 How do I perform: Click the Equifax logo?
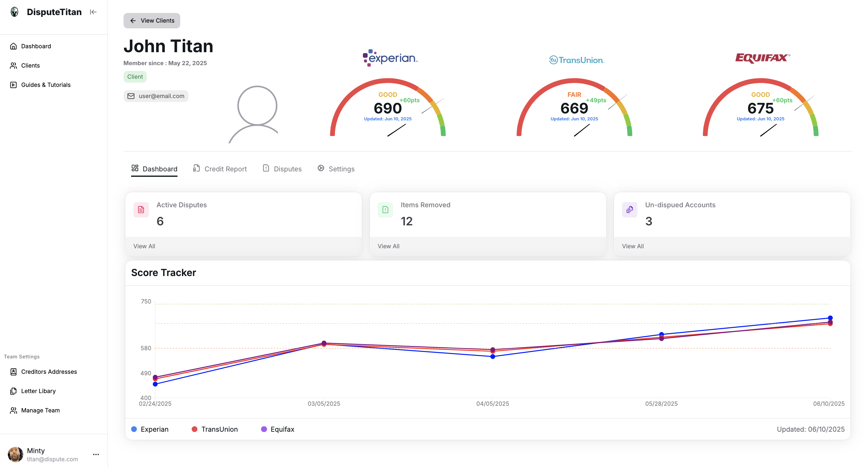coord(763,58)
